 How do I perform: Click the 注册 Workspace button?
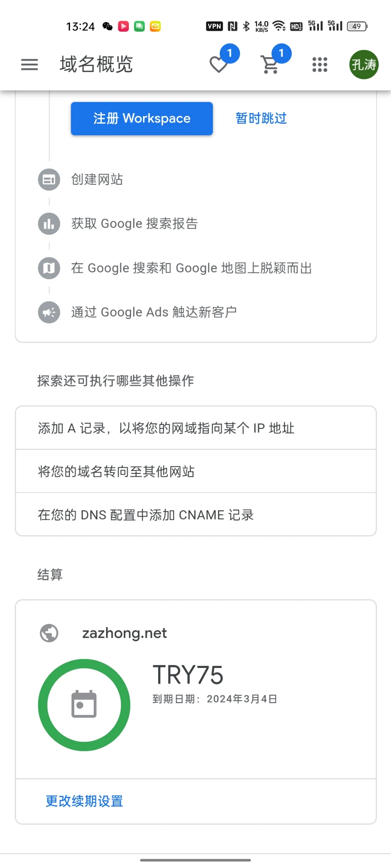142,119
